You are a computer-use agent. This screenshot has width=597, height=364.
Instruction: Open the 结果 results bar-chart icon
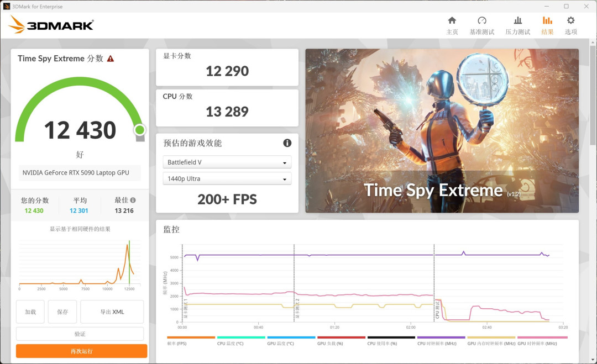pyautogui.click(x=547, y=20)
